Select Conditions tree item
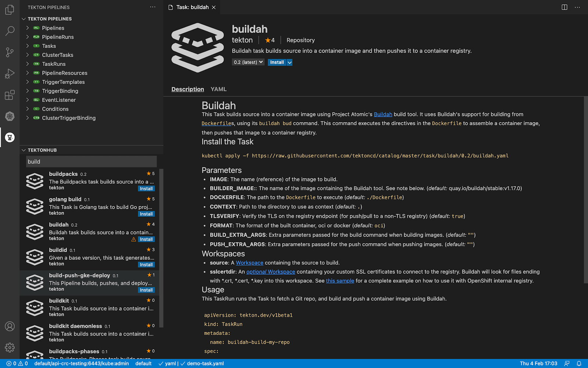The height and width of the screenshot is (368, 588). 92,109
